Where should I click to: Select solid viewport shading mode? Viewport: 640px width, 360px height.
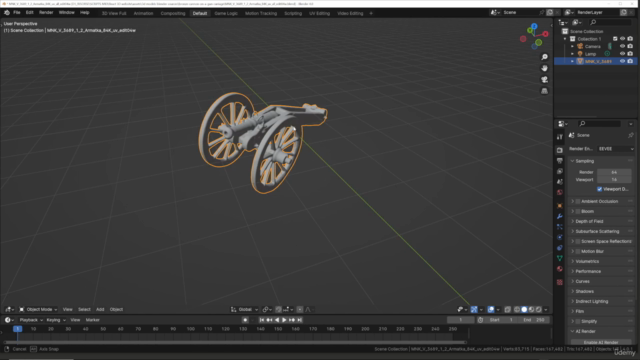(524, 309)
